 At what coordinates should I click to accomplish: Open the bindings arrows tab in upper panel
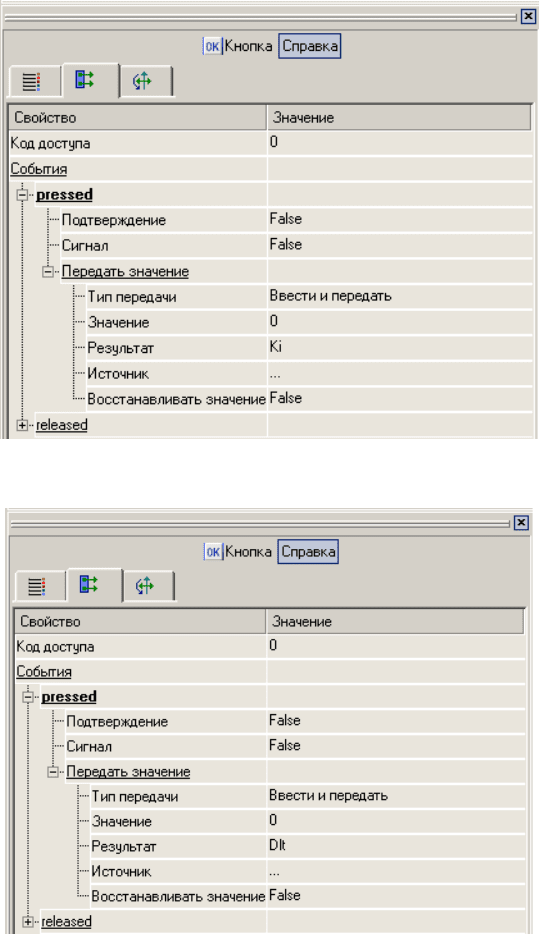coord(143,81)
